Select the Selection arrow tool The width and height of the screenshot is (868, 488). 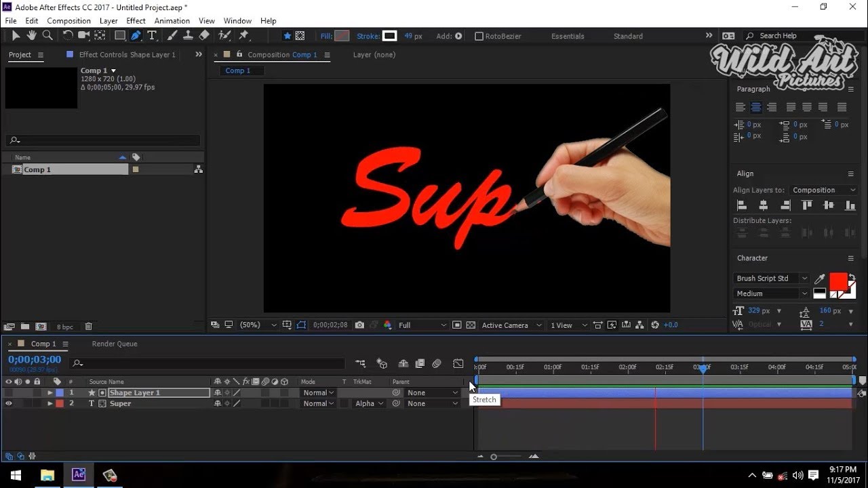[x=16, y=36]
